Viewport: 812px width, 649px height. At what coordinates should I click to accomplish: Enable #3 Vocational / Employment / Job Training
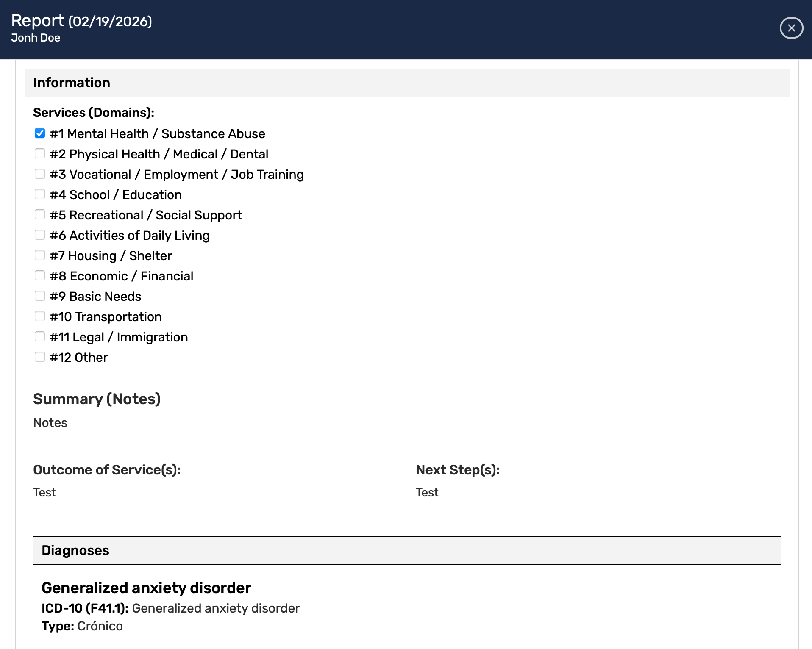click(40, 174)
